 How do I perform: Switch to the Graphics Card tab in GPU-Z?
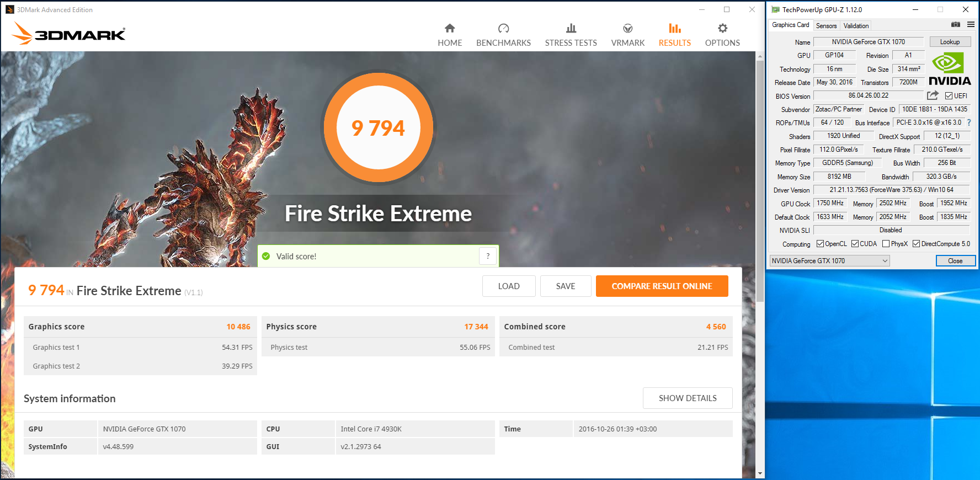pyautogui.click(x=790, y=25)
